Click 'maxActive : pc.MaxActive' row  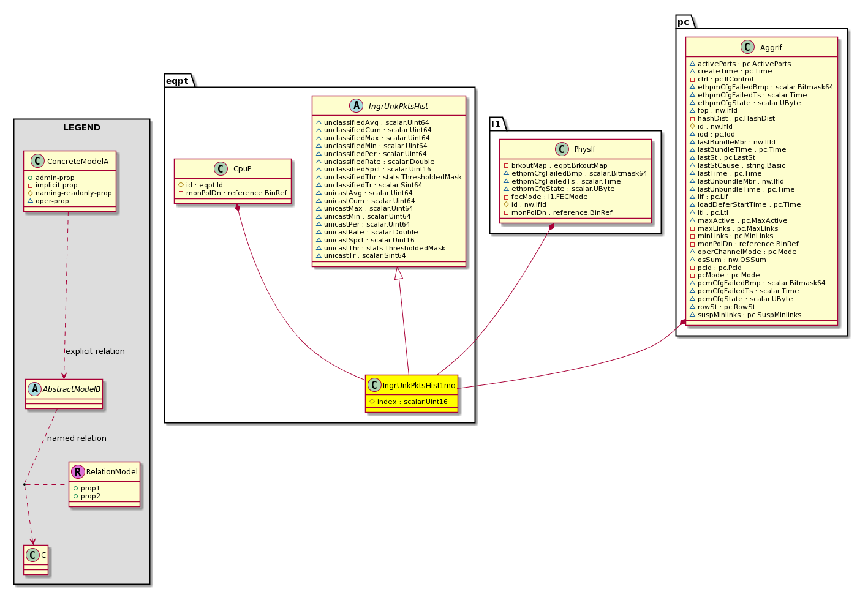742,220
